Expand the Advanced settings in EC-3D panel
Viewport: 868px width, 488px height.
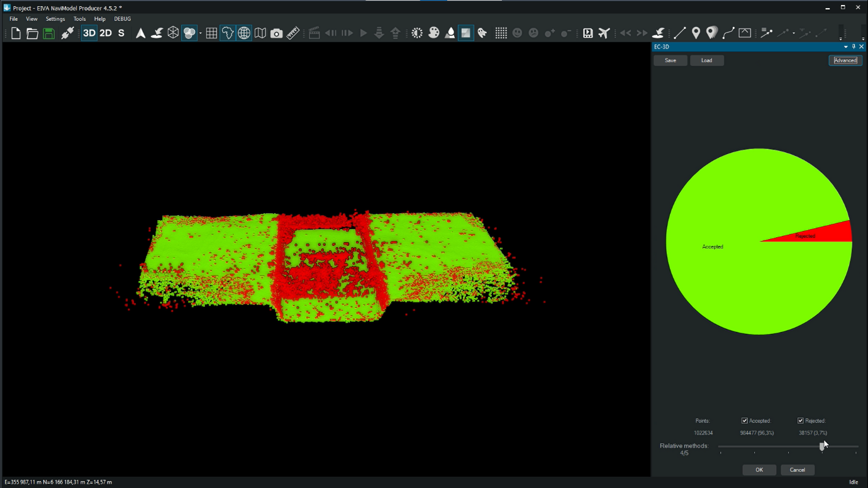pos(845,60)
